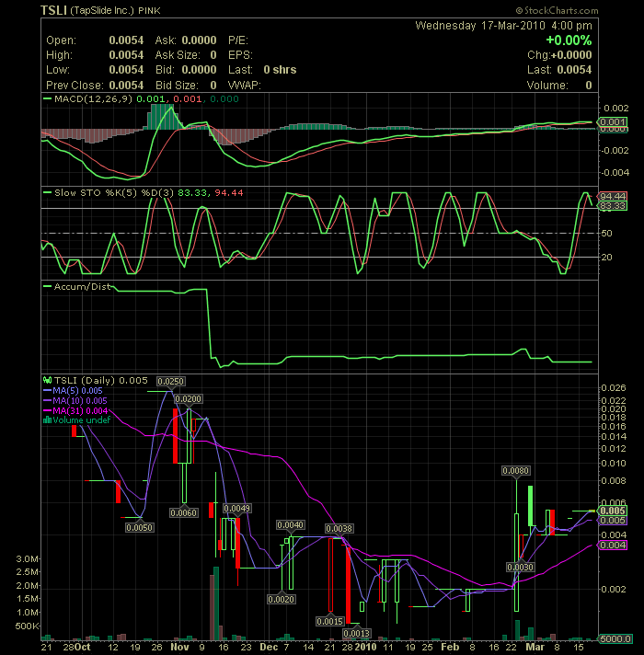
Task: Click the 0.026 price axis label
Action: [x=613, y=388]
